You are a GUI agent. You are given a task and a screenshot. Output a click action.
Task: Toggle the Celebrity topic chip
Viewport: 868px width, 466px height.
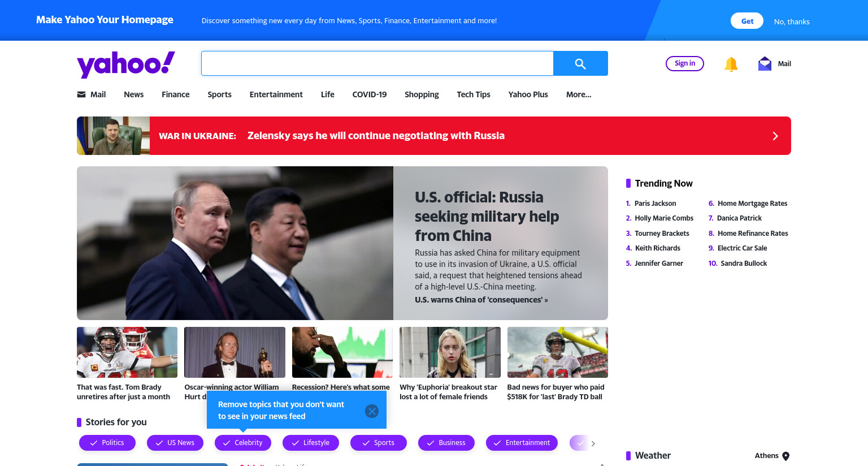coord(243,443)
